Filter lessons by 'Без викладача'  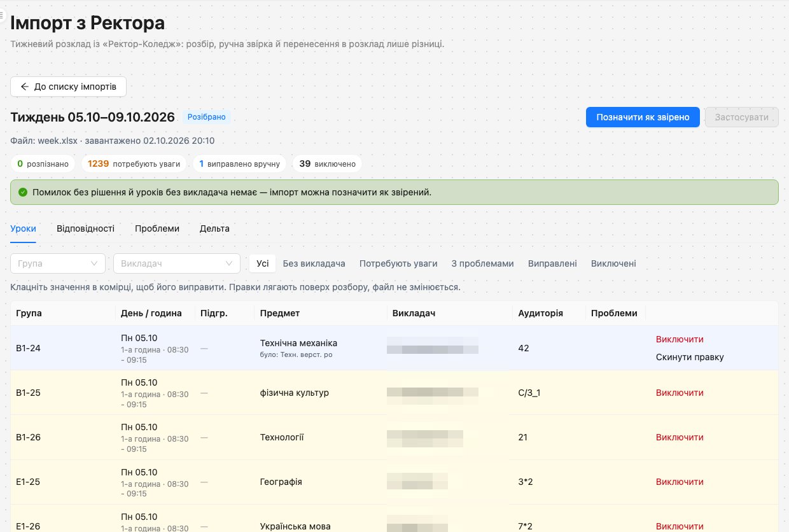(x=314, y=263)
